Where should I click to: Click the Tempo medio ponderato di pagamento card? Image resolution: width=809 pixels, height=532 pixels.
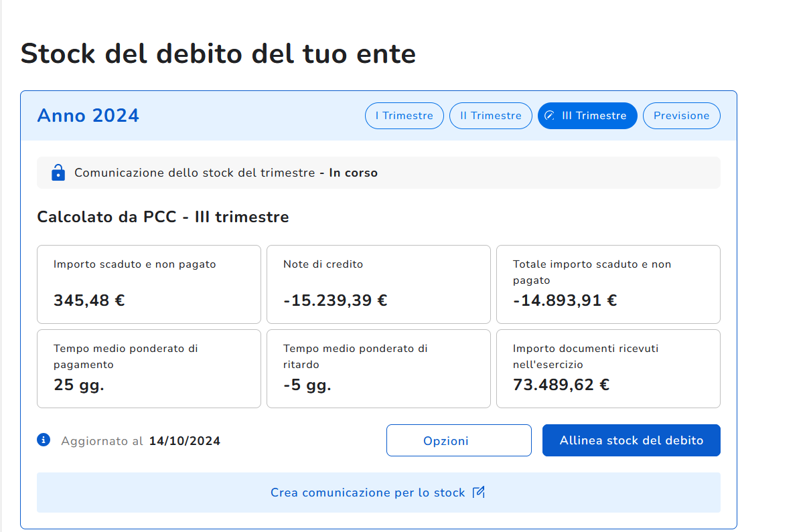(149, 368)
